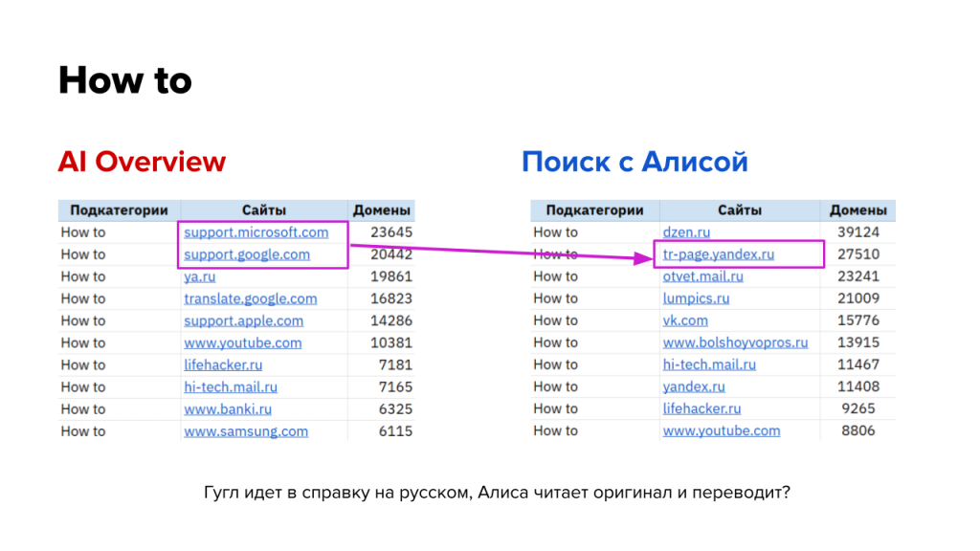Open the support.apple.com link
Image resolution: width=980 pixels, height=551 pixels.
tap(243, 320)
